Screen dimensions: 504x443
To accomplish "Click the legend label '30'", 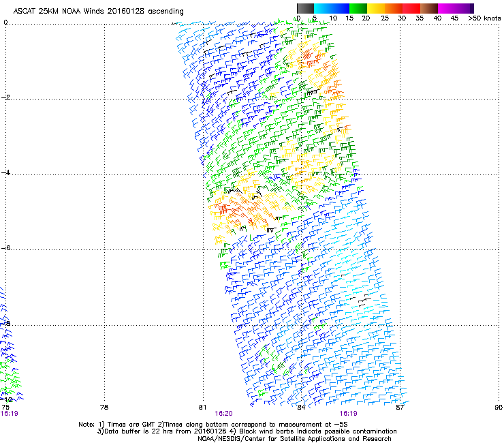I will [402, 18].
